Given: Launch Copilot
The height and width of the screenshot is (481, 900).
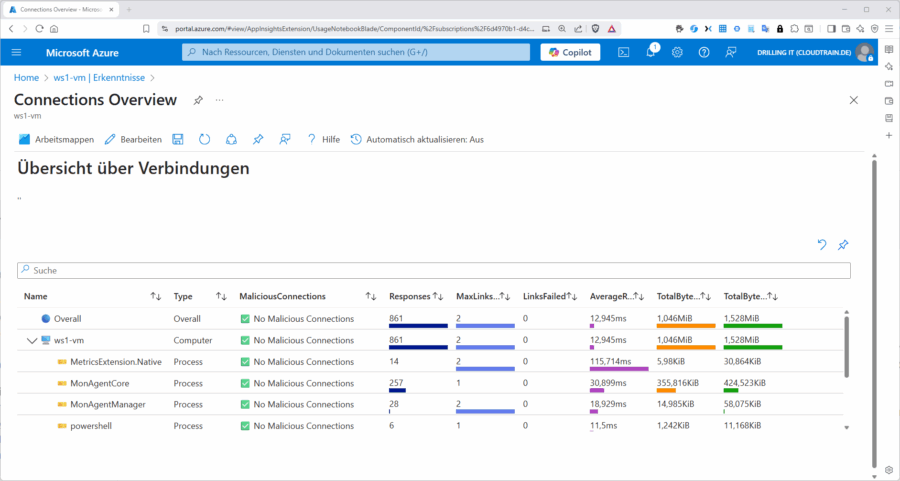Looking at the screenshot, I should coord(570,52).
